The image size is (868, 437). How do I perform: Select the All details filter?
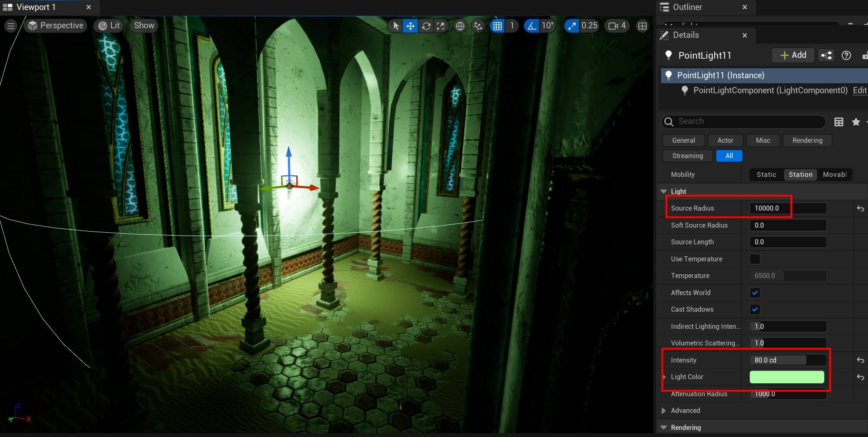[729, 156]
